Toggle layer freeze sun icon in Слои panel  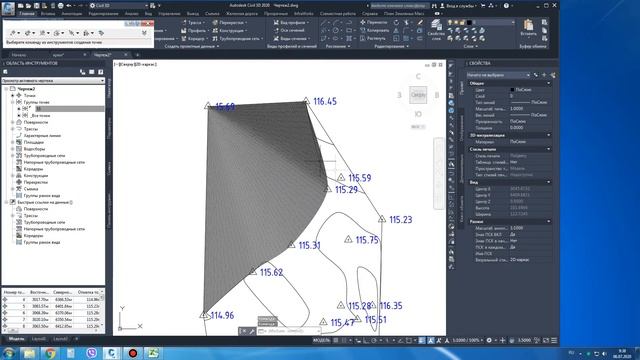click(456, 22)
